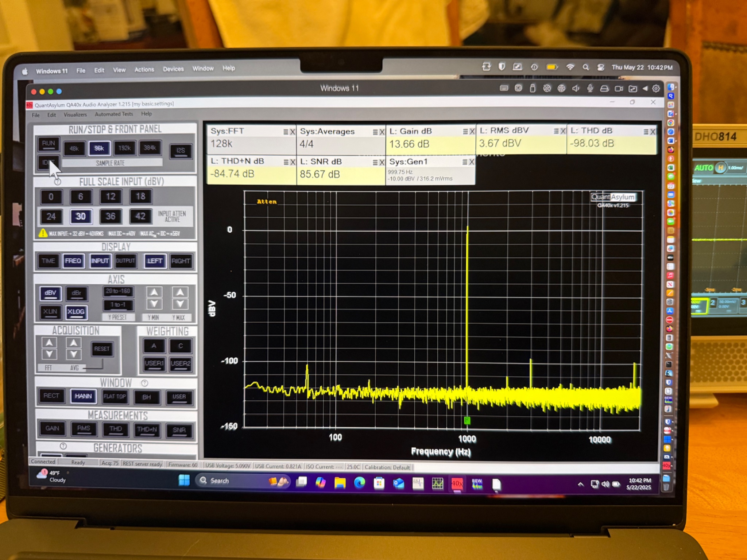Open File Explorer from the taskbar
Screen dimensions: 747x560
tap(340, 483)
